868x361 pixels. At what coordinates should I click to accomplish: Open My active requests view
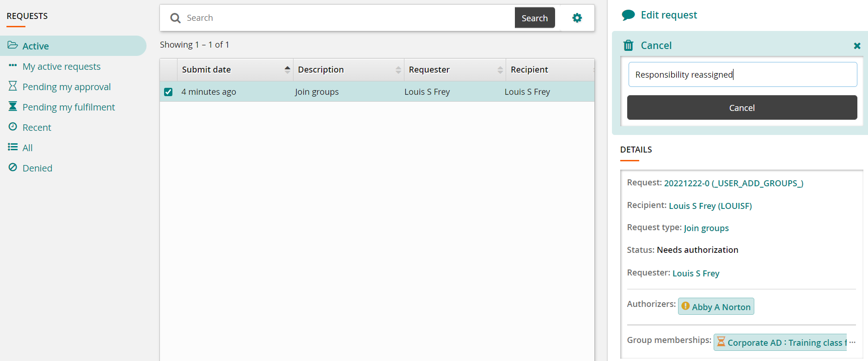[61, 67]
